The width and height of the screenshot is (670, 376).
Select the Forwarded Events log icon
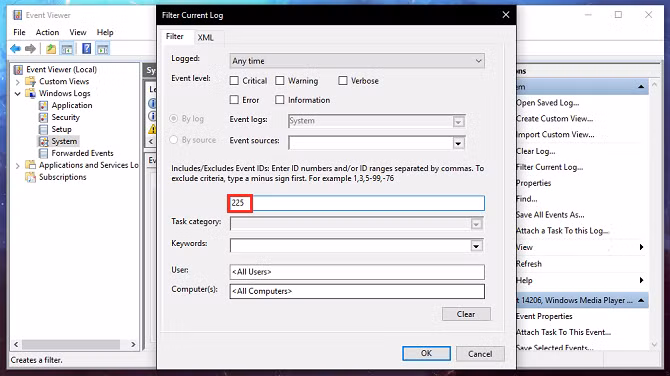pos(43,153)
